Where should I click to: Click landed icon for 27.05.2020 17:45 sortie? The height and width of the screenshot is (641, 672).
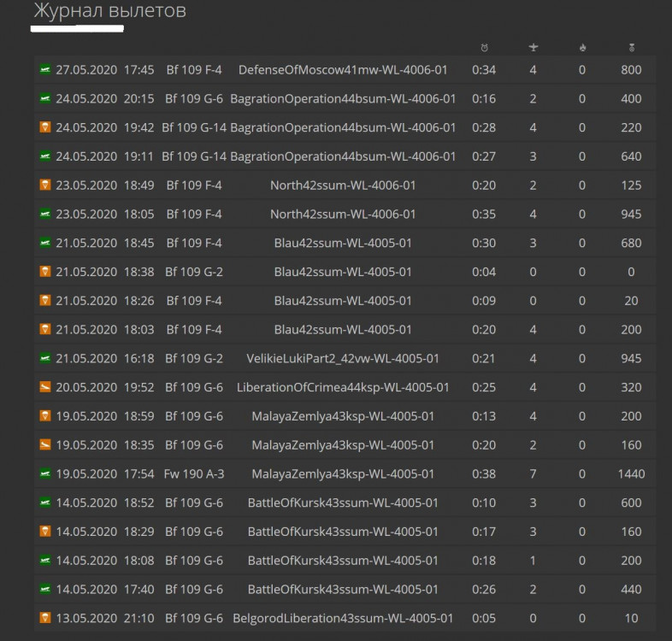click(x=45, y=69)
